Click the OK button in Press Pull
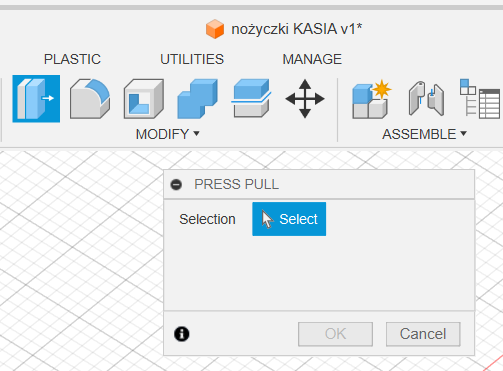The width and height of the screenshot is (503, 371). [x=335, y=334]
